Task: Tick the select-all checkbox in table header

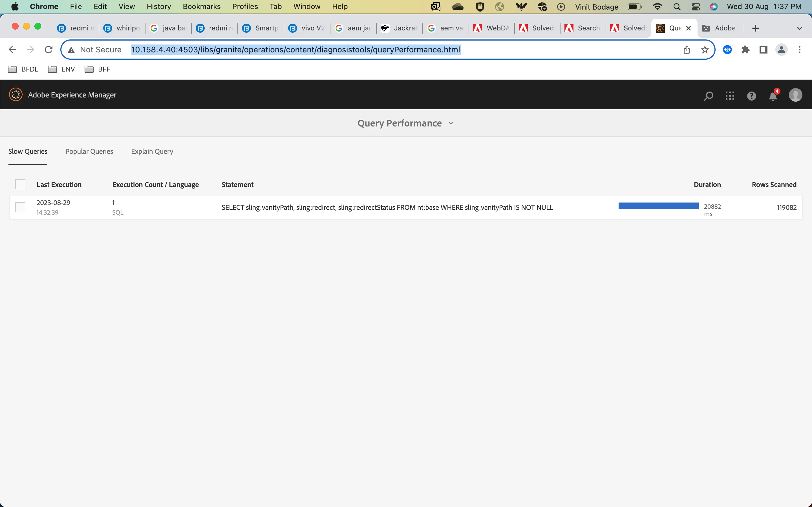Action: [21, 184]
